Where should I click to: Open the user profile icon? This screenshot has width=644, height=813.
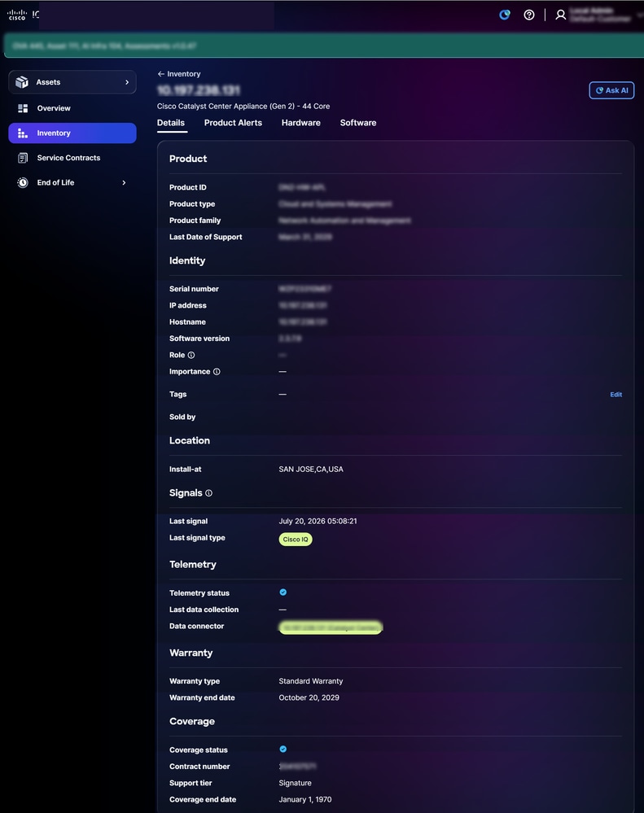click(x=560, y=15)
